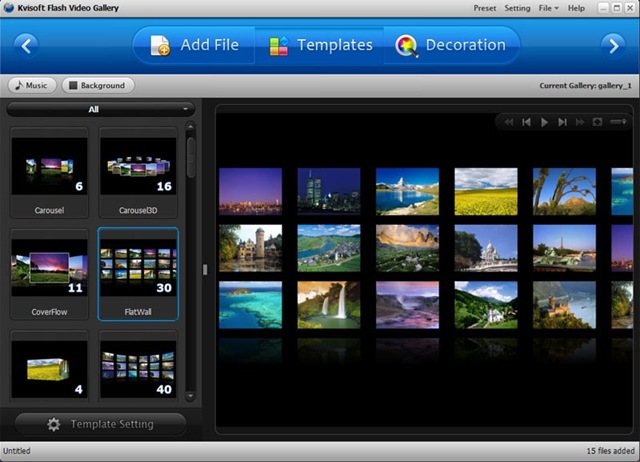Click the Untitled status text
640x462 pixels.
point(17,451)
